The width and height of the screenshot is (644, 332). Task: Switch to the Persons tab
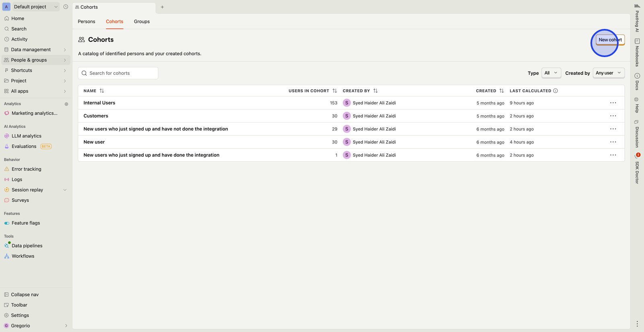coord(87,22)
